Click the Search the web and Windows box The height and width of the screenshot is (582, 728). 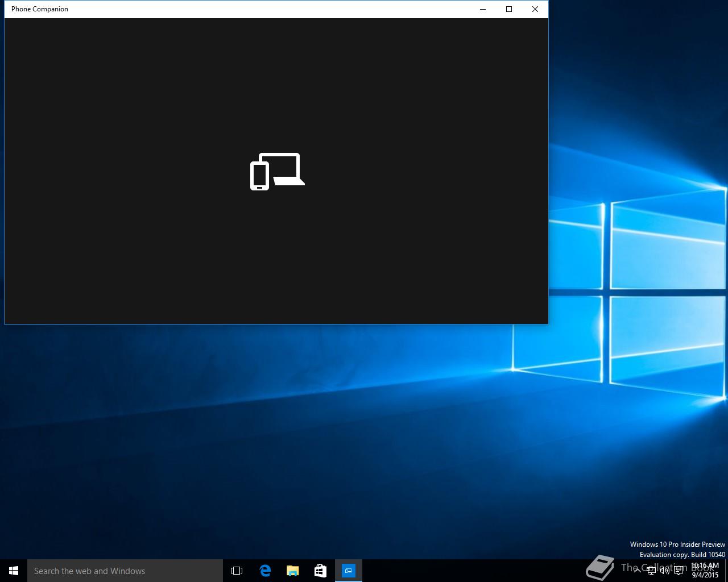[x=125, y=571]
